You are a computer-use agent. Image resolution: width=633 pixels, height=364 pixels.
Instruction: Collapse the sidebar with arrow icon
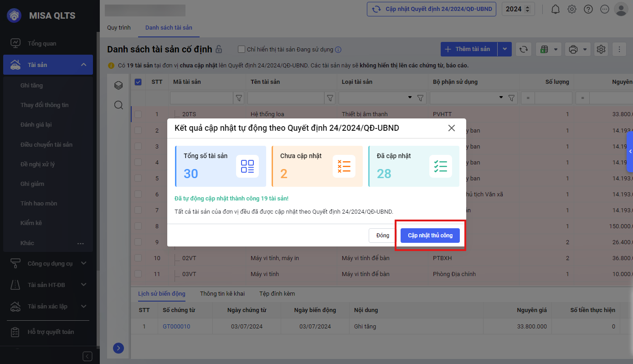[x=87, y=356]
